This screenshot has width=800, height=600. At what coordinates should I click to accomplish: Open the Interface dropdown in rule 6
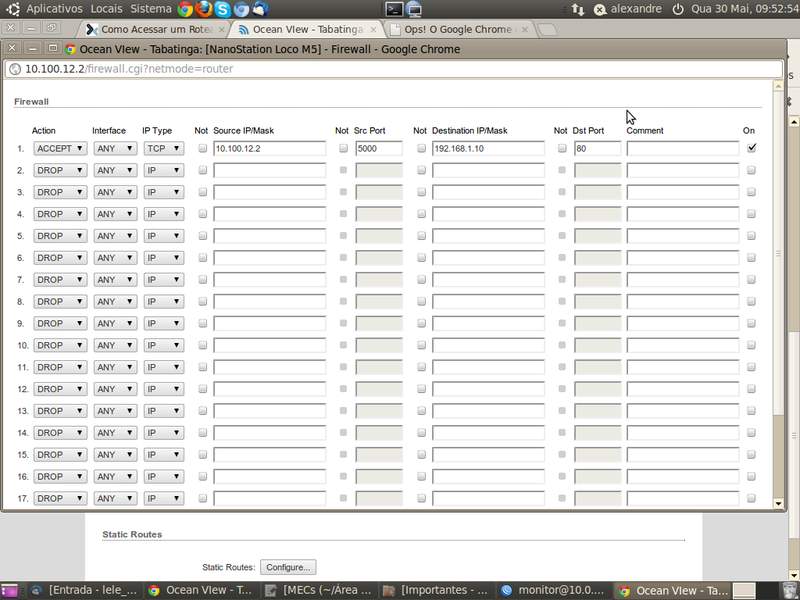(x=115, y=258)
